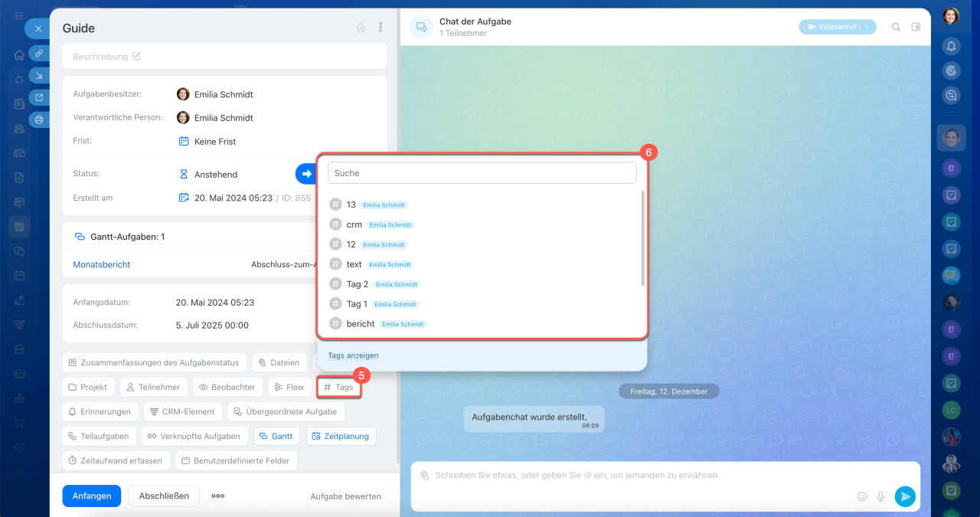Image resolution: width=980 pixels, height=517 pixels.
Task: Open the task in a new window
Action: (39, 97)
